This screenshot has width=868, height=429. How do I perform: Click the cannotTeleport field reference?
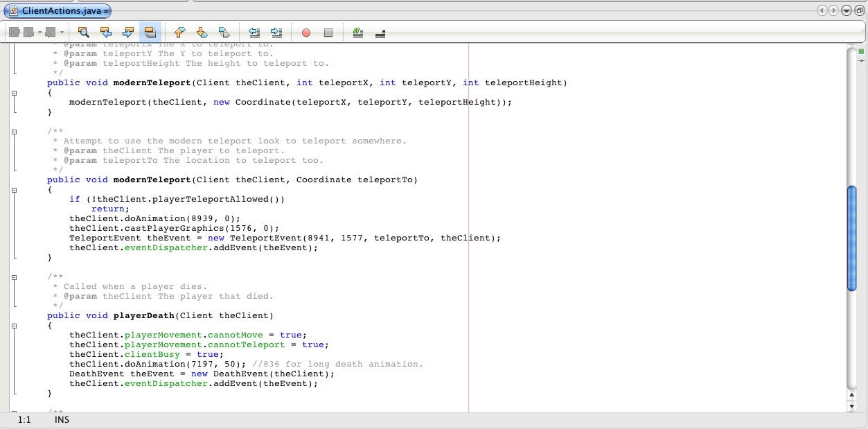247,344
